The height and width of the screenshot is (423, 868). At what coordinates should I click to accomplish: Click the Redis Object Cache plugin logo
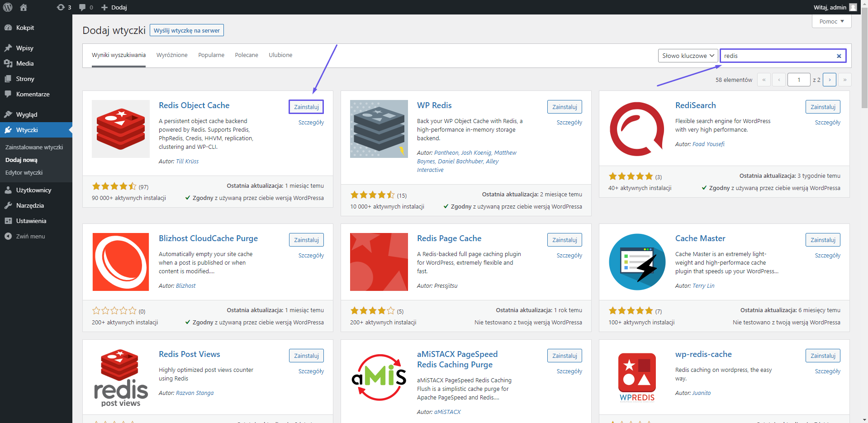(120, 129)
